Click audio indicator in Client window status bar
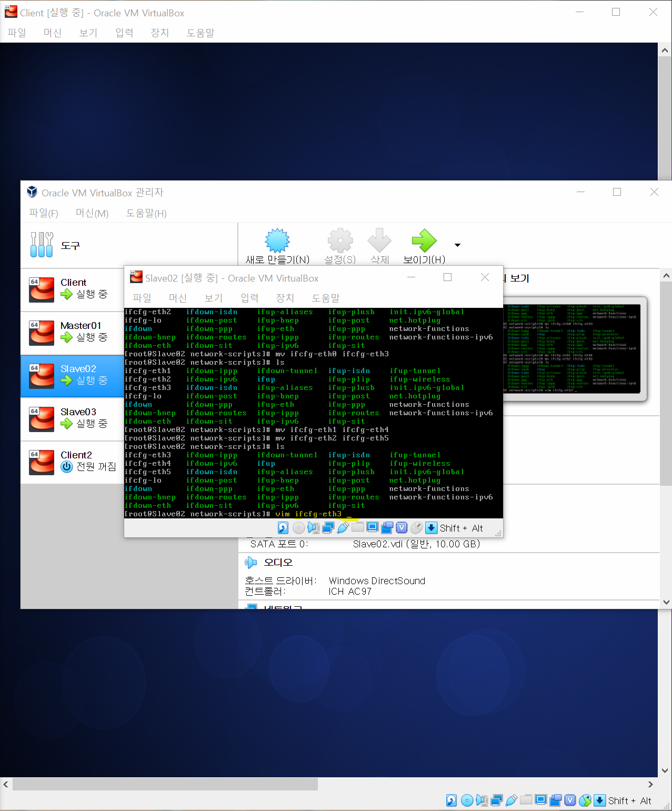 tap(482, 800)
